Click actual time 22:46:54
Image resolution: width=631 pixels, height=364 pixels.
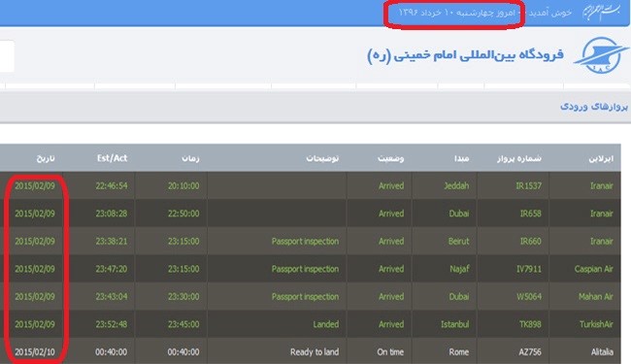pos(112,185)
